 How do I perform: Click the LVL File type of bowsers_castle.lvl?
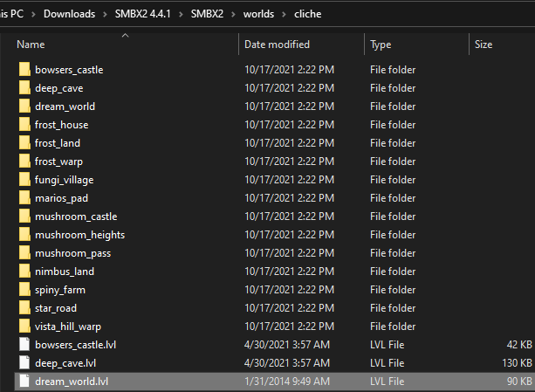[x=388, y=345]
